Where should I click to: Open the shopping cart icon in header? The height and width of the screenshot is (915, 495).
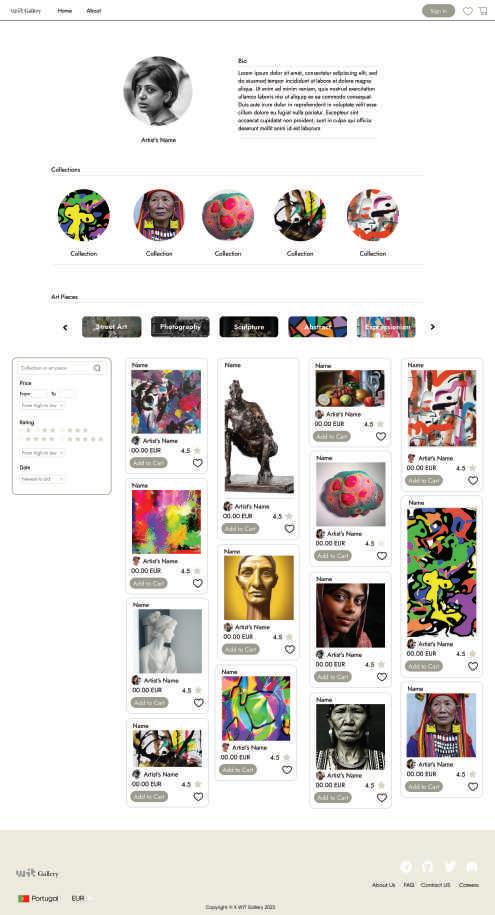tap(483, 11)
